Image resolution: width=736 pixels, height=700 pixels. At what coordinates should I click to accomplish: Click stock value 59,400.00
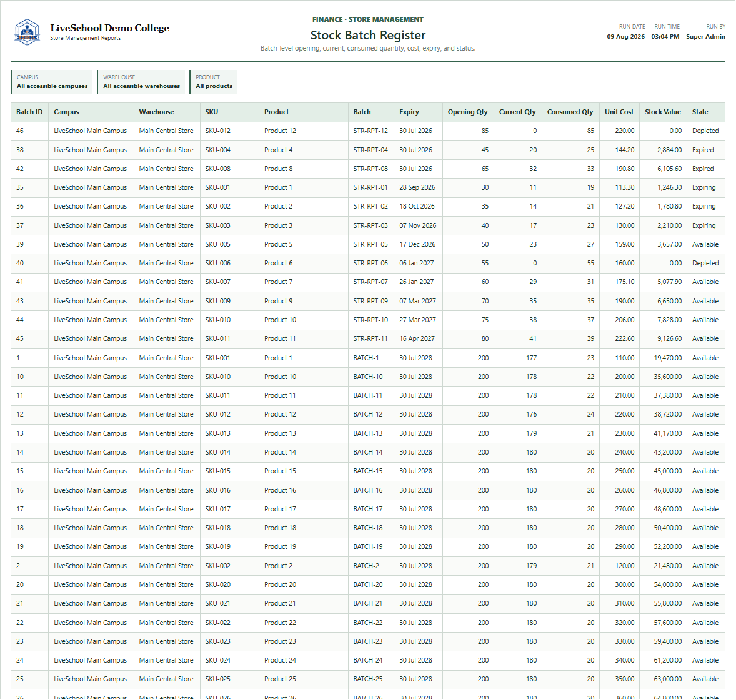pyautogui.click(x=667, y=641)
